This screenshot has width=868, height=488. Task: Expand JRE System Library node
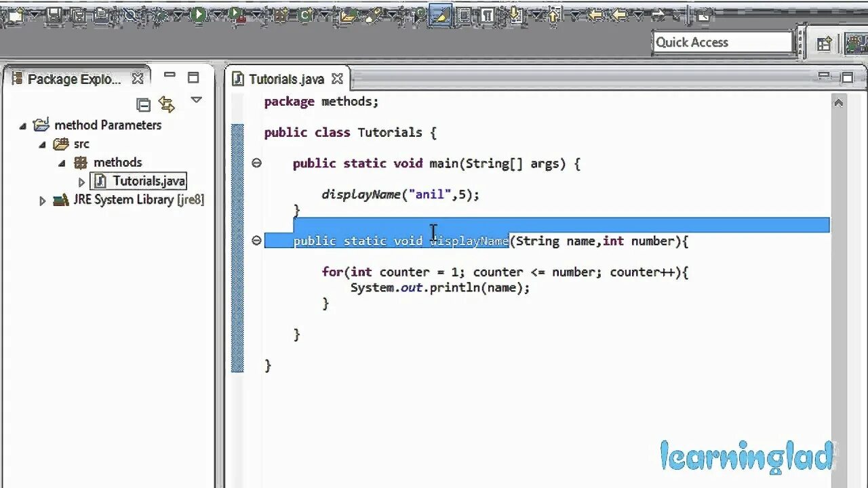(43, 201)
